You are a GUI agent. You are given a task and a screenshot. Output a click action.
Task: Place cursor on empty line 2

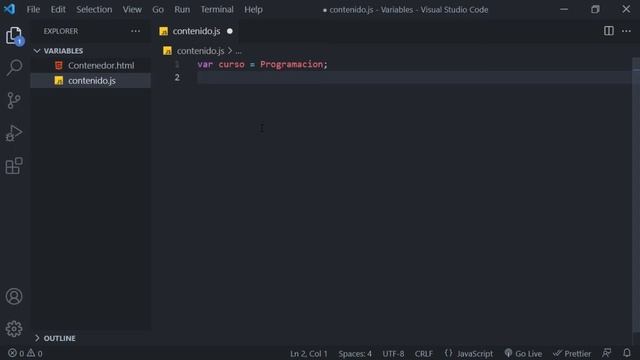tap(414, 77)
